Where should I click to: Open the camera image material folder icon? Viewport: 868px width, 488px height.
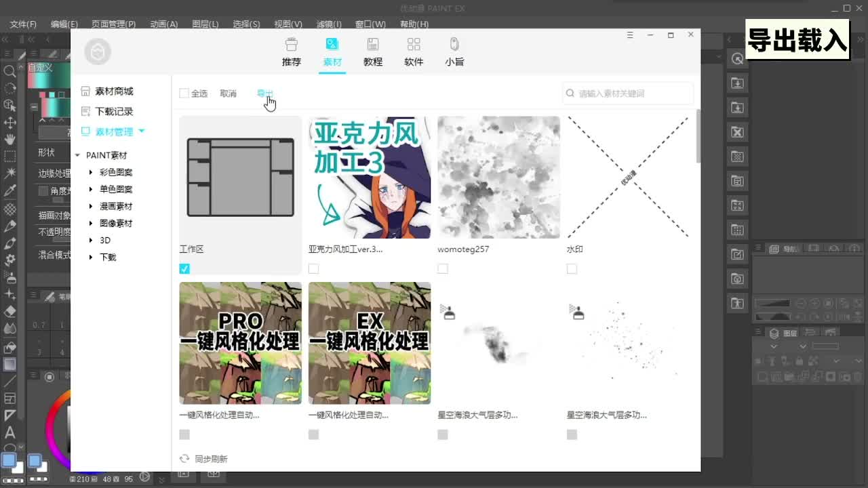point(737,279)
